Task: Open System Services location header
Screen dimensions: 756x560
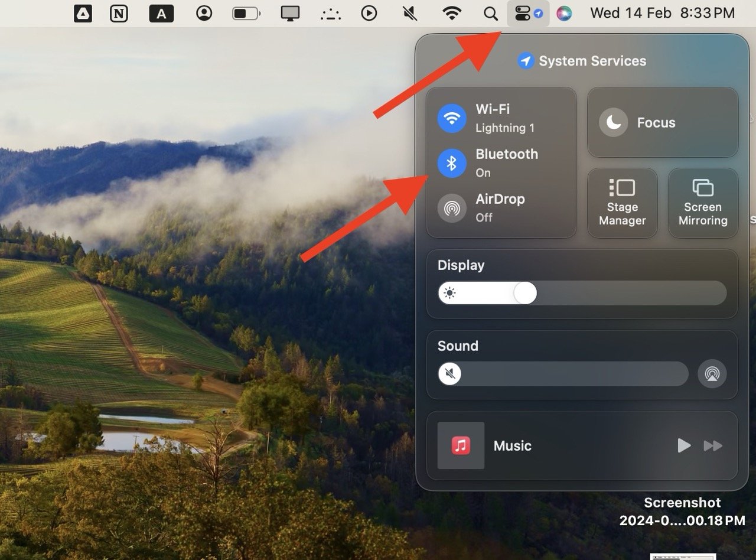Action: (x=582, y=60)
